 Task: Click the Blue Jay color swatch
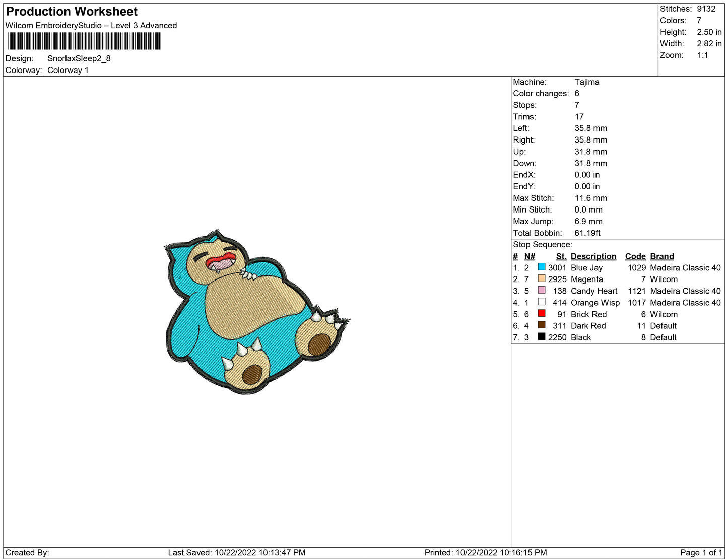[542, 267]
